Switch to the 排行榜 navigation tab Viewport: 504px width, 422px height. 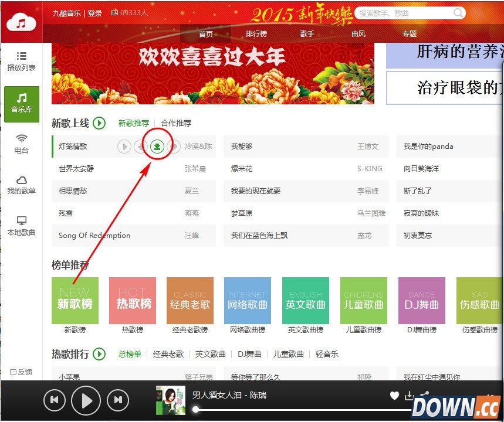(x=256, y=33)
